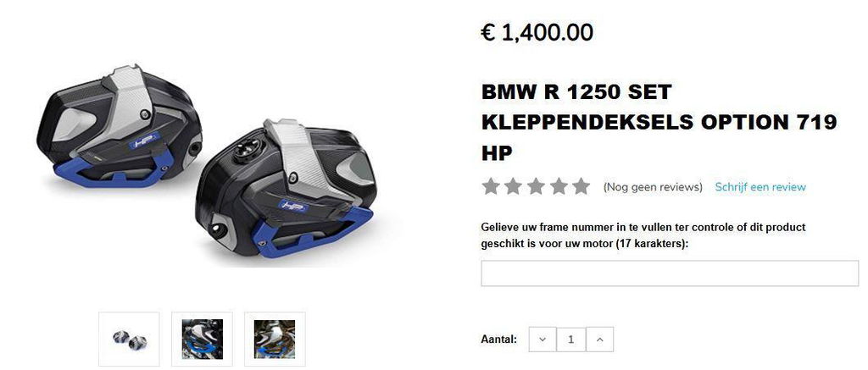Show first thumbnail of both valve covers

[129, 339]
